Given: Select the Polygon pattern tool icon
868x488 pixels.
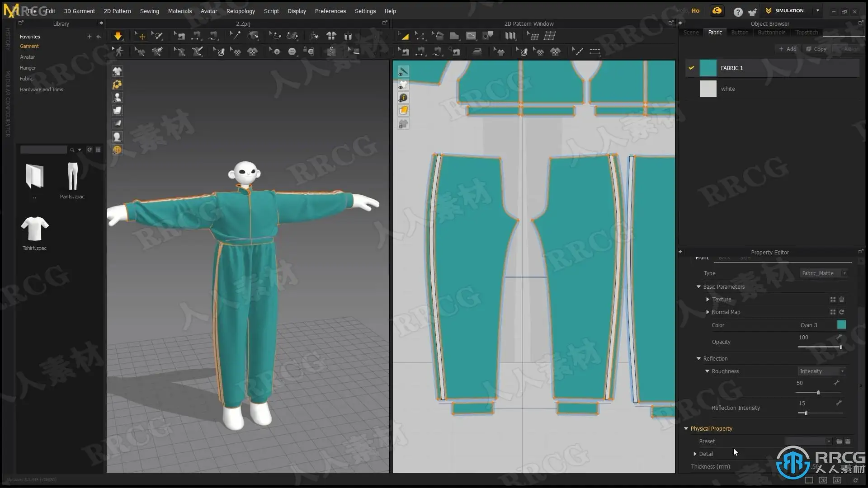Looking at the screenshot, I should pos(454,36).
